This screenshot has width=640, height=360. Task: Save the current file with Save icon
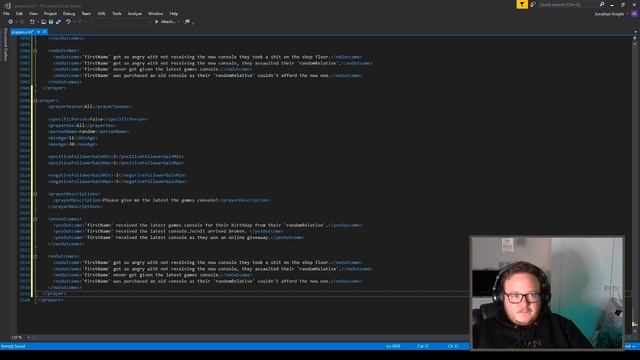51,22
